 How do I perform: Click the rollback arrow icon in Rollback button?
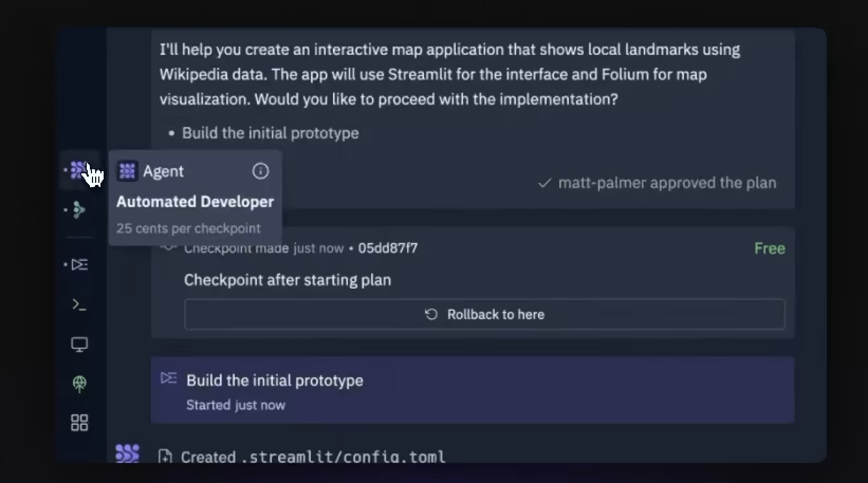[x=431, y=314]
